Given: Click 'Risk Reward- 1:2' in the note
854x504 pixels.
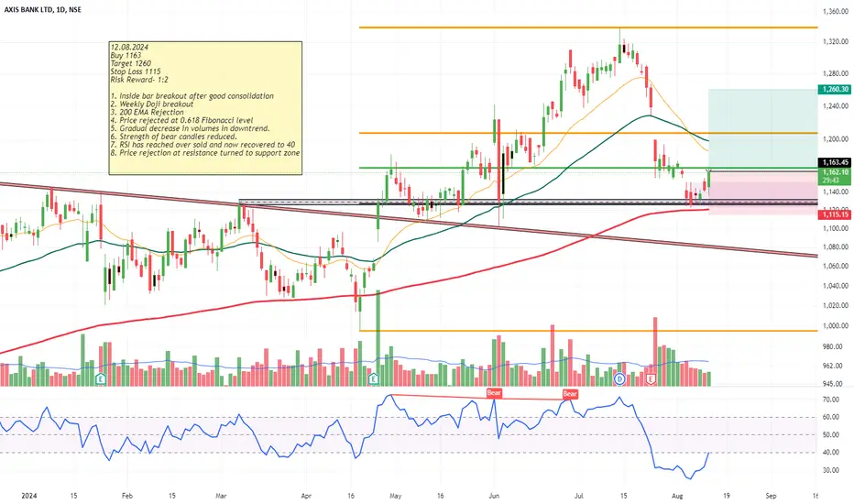Looking at the screenshot, I should [139, 80].
